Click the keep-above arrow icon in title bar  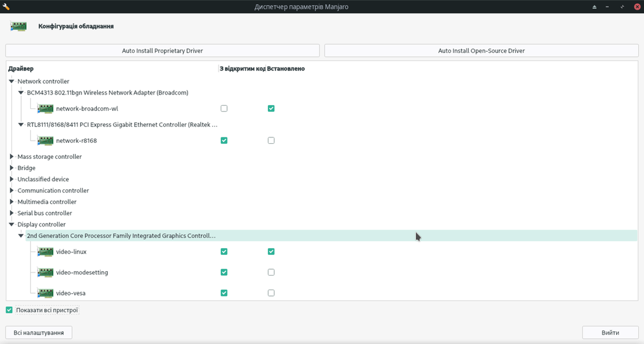594,7
